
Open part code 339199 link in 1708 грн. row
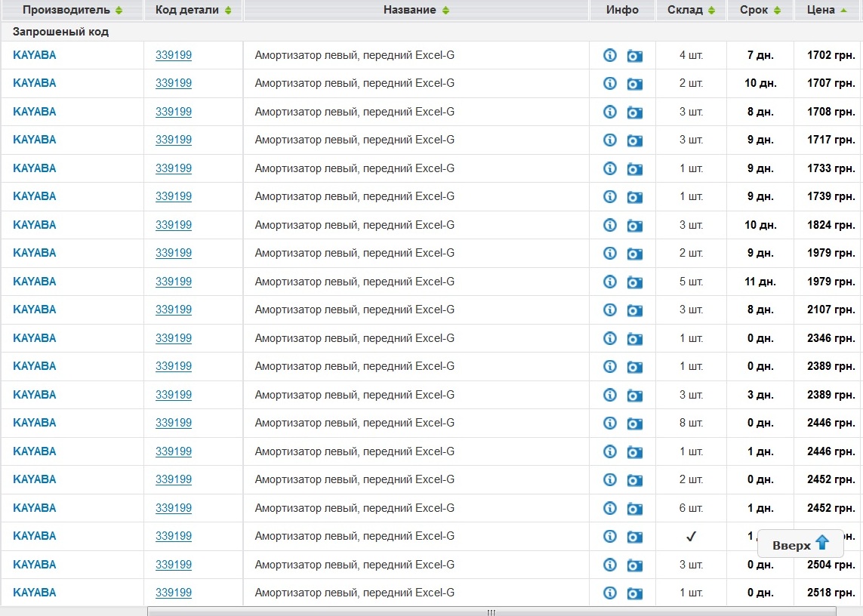click(174, 112)
